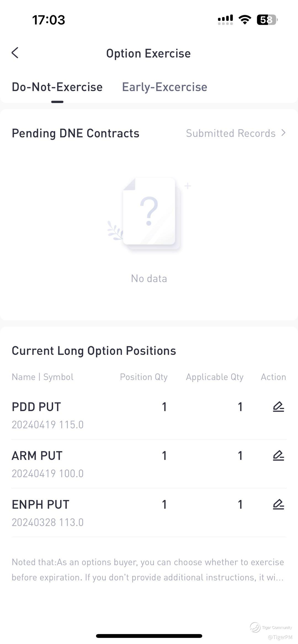
Task: Tap the battery status icon
Action: [267, 20]
